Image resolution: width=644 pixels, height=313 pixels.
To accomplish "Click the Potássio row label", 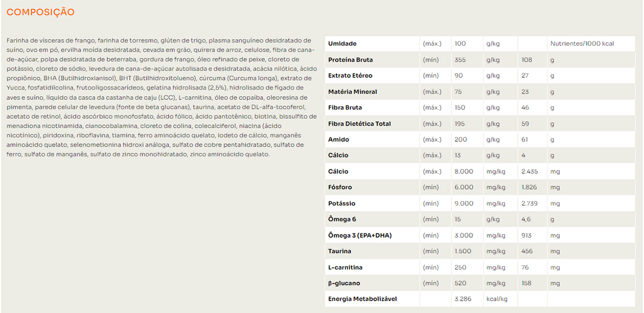I will [342, 203].
